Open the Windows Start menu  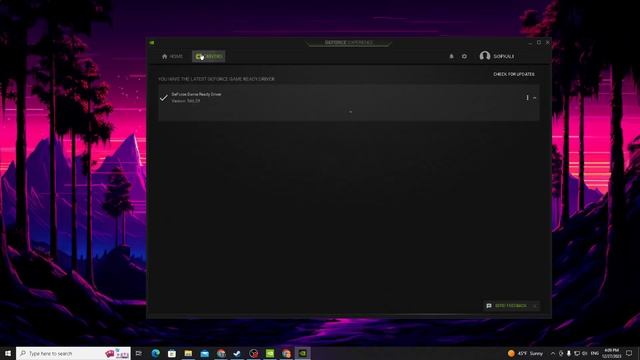tap(8, 353)
